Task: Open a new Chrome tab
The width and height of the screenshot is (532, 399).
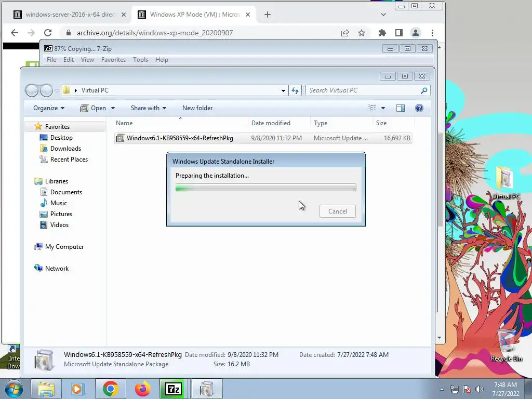Action: coord(268,15)
